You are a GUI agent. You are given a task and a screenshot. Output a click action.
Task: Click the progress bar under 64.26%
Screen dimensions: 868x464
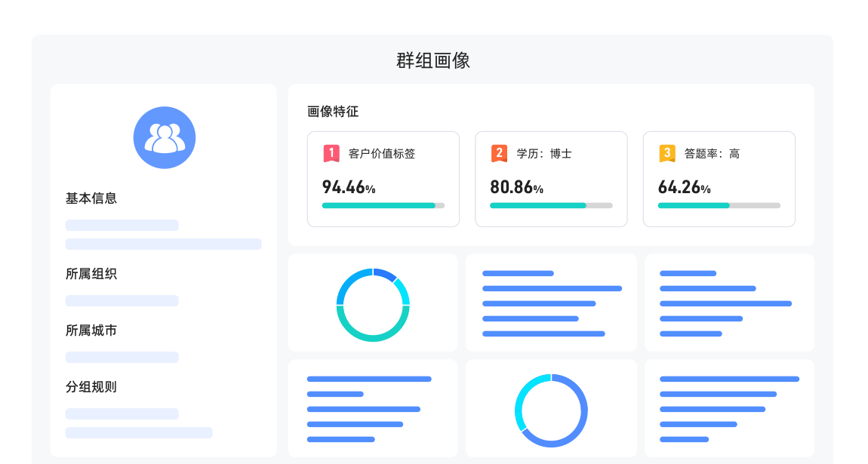(719, 206)
